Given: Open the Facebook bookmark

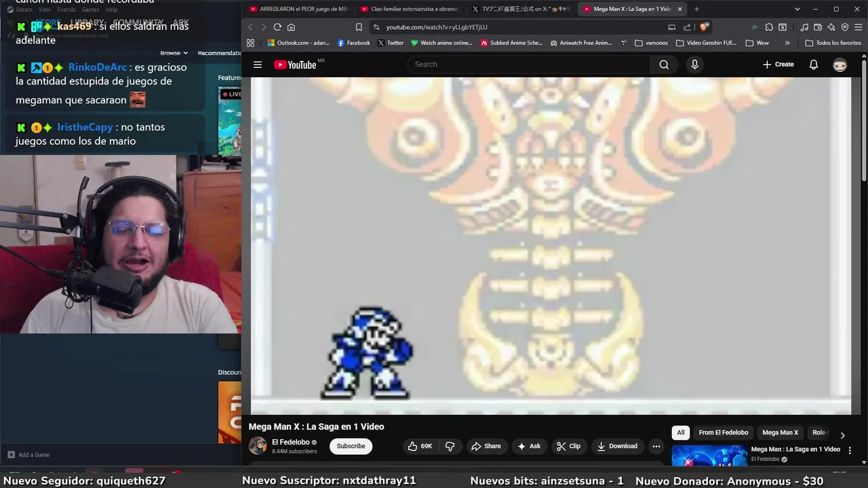Looking at the screenshot, I should (354, 43).
